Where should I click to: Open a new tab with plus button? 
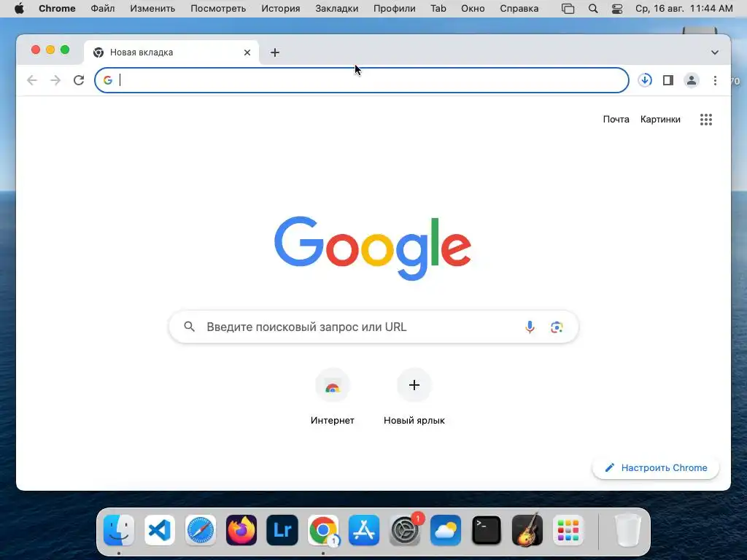click(274, 52)
